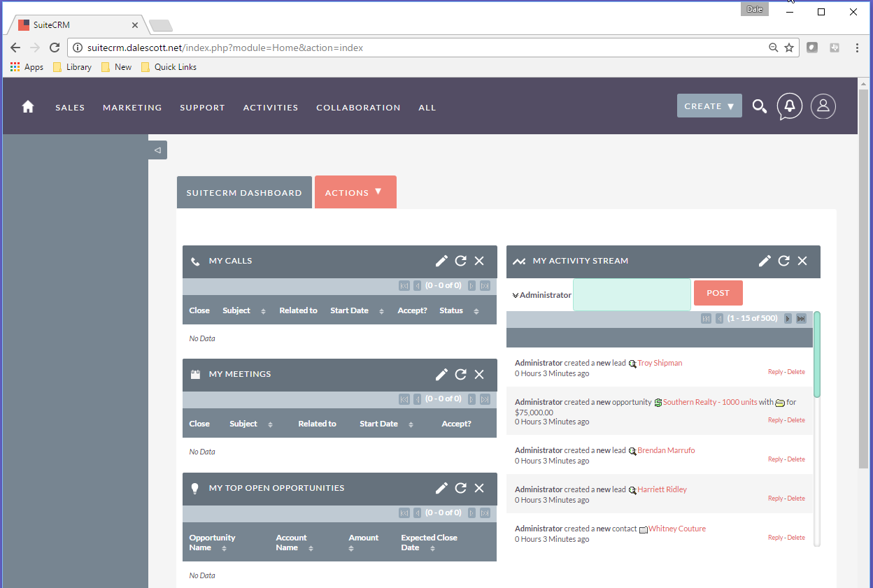Click the activity stream message input
Image resolution: width=873 pixels, height=588 pixels.
pos(632,294)
